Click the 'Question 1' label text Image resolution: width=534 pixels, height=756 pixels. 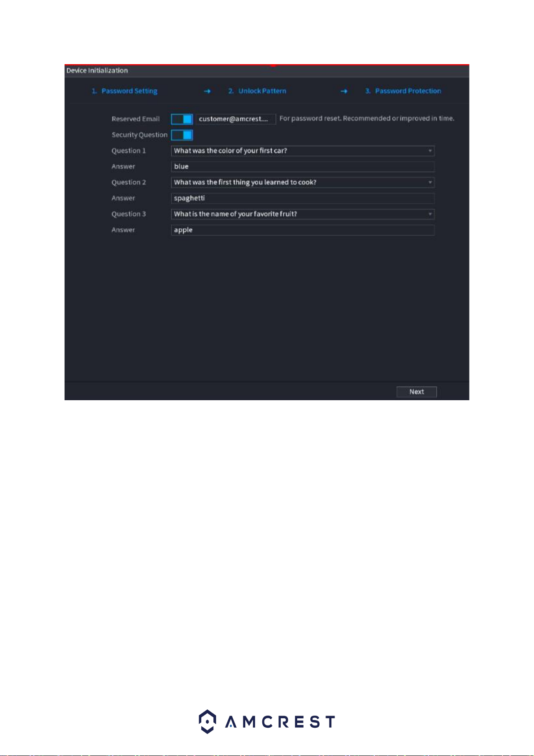point(129,151)
